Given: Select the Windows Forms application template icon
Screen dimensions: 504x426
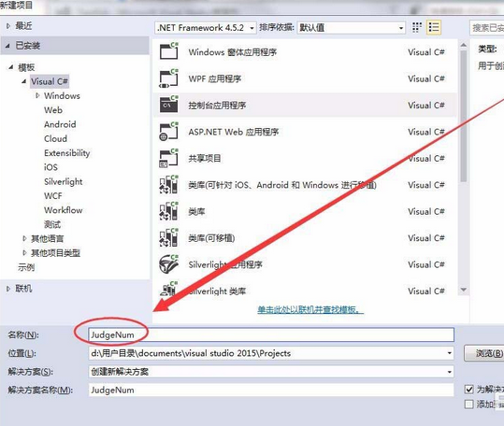Looking at the screenshot, I should [x=168, y=51].
